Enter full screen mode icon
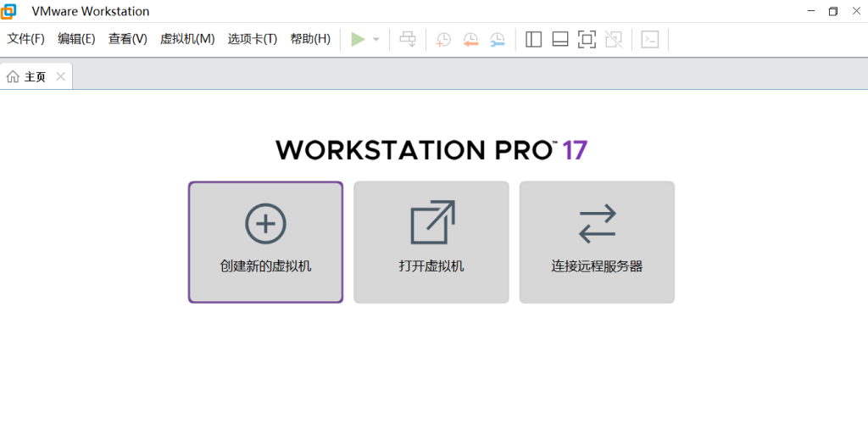 [x=587, y=39]
